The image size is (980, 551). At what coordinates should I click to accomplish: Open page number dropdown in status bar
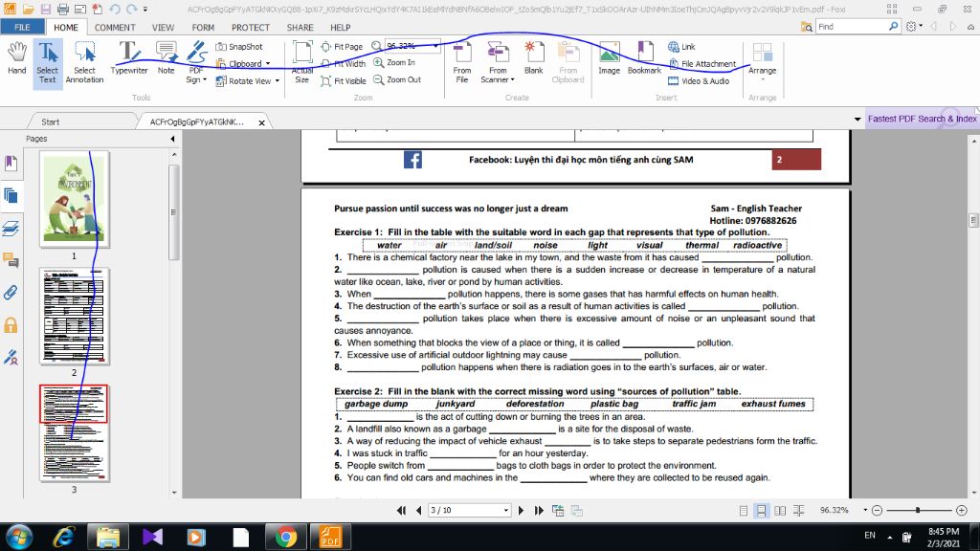pyautogui.click(x=505, y=511)
